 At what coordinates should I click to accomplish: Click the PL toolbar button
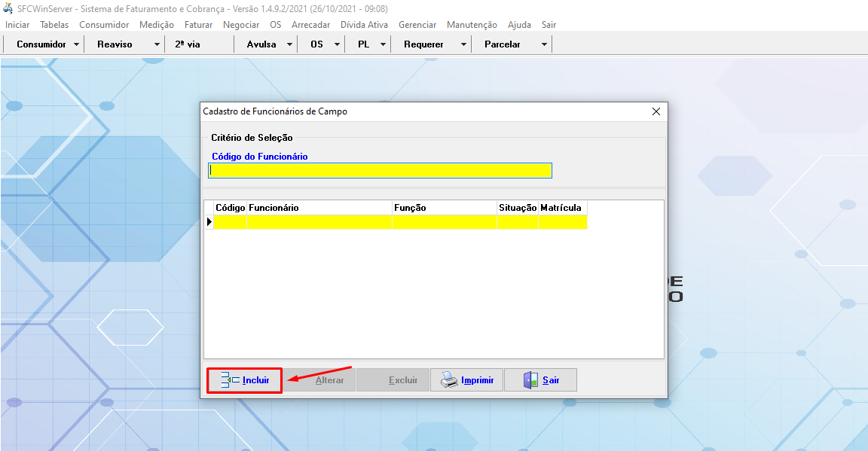click(x=363, y=44)
